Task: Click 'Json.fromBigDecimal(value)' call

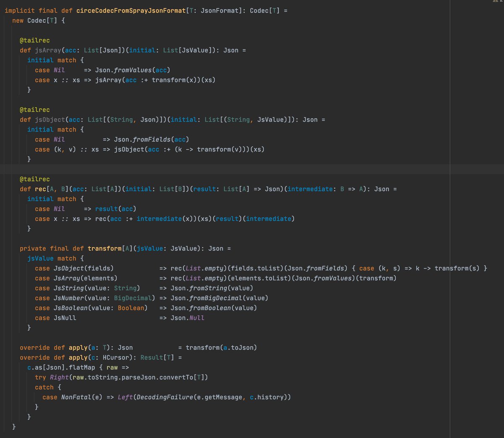Action: tap(219, 298)
